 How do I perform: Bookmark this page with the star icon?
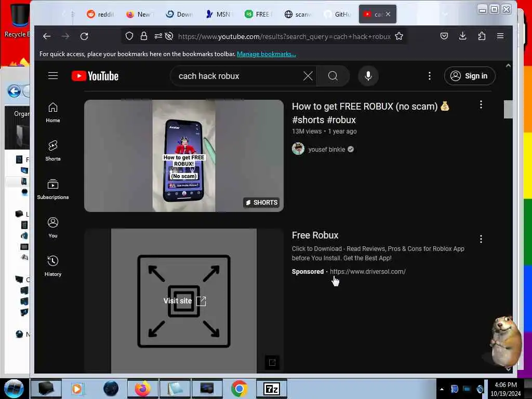coord(399,36)
